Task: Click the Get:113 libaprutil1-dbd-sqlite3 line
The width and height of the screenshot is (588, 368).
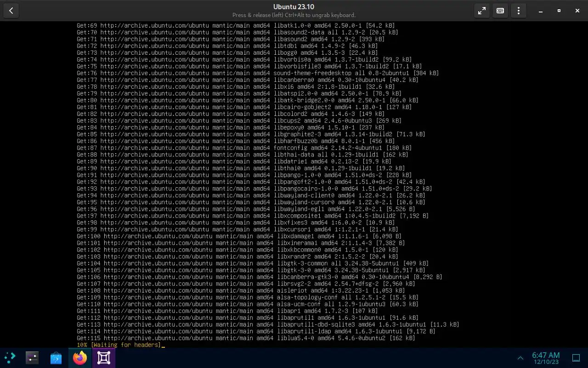Action: tap(268, 324)
